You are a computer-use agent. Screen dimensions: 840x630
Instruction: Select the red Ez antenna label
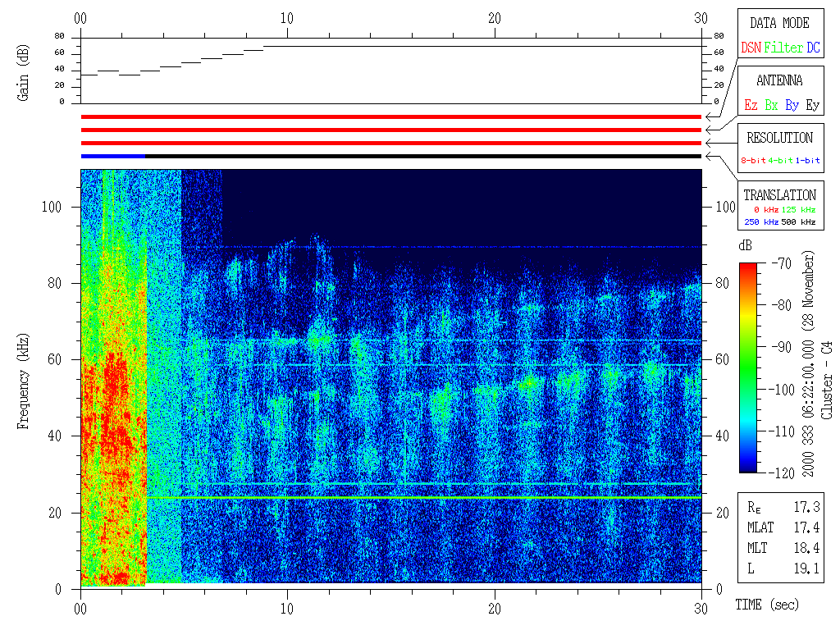(x=751, y=106)
